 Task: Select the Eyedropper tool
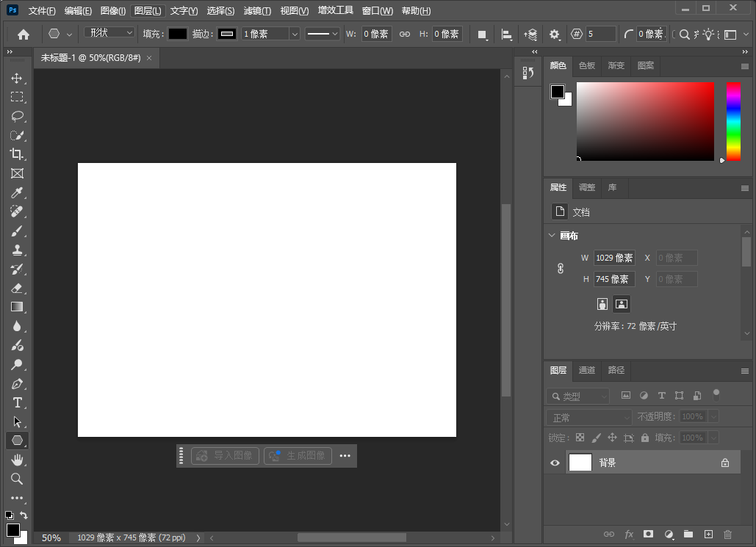17,192
